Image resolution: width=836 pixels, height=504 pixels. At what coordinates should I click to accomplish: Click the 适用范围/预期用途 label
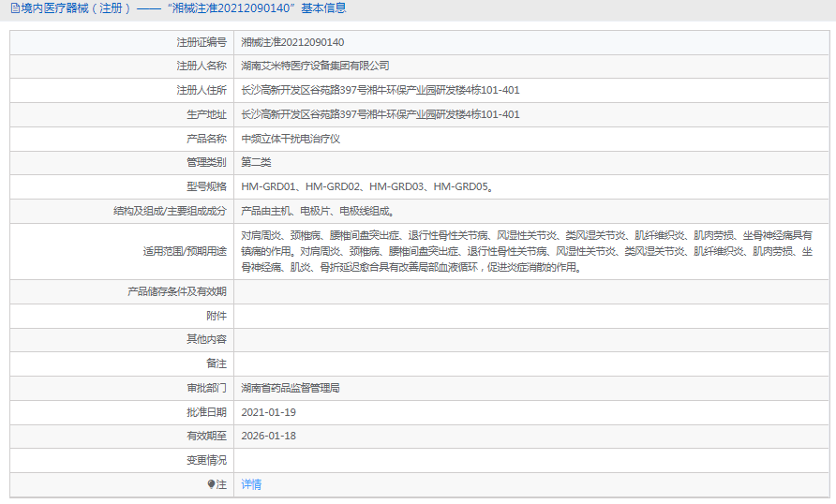coord(185,251)
